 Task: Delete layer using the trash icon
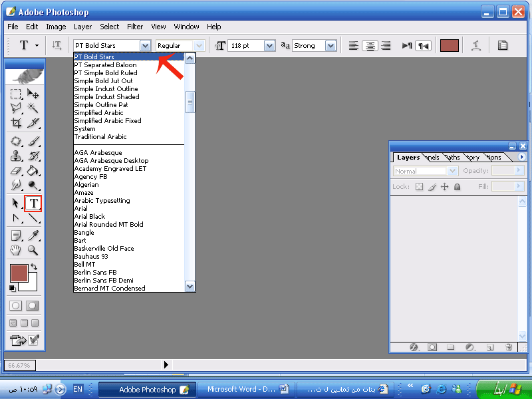(509, 347)
